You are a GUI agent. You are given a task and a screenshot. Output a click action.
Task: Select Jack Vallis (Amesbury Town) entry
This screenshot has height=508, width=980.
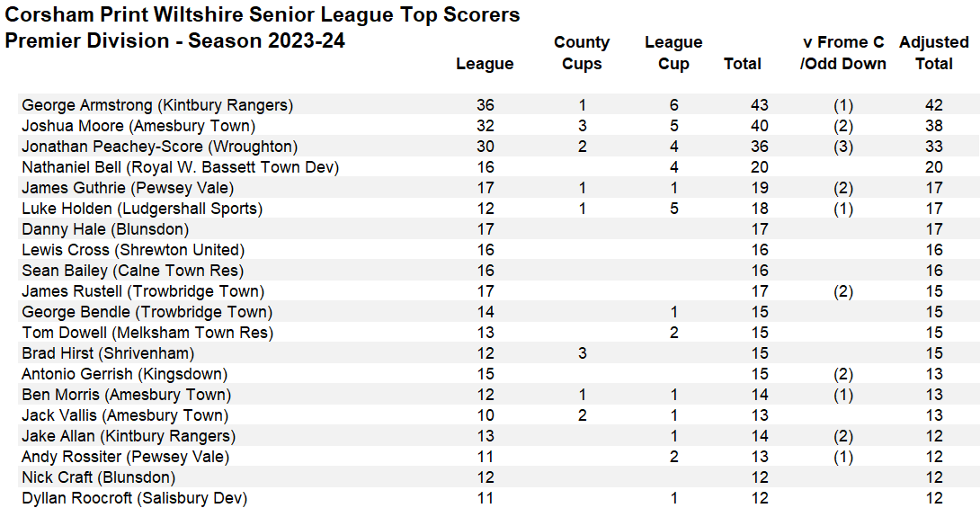(x=125, y=415)
